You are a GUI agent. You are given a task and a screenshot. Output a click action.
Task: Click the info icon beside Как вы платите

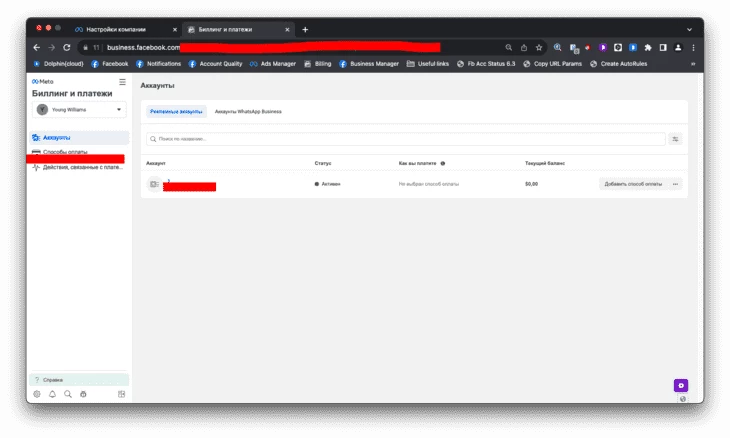pyautogui.click(x=443, y=163)
